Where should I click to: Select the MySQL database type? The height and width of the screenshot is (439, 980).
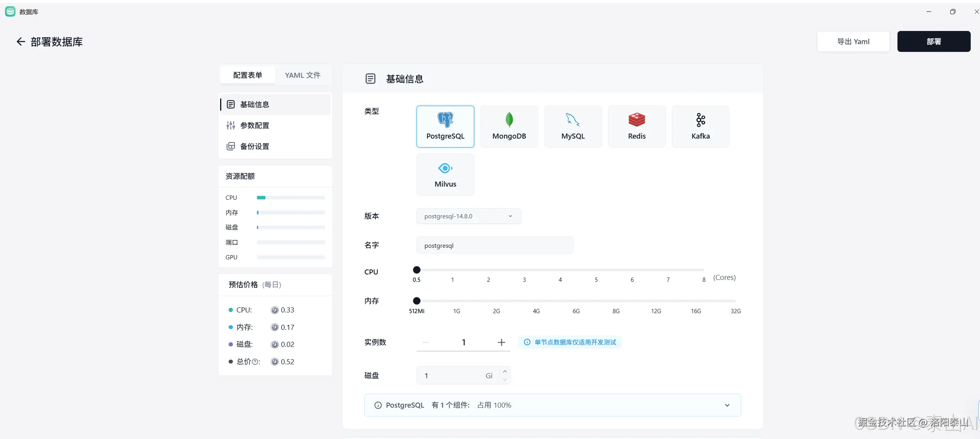point(573,126)
